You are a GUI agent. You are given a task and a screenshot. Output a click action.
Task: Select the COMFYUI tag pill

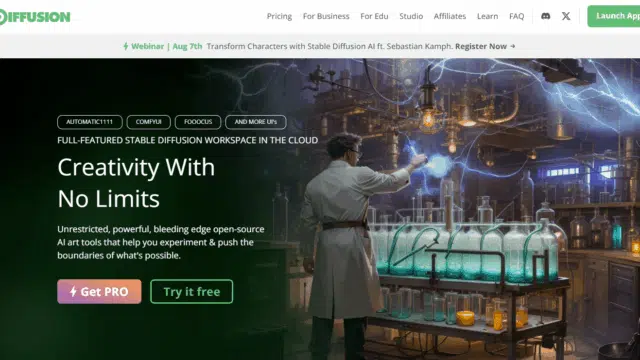pos(149,122)
